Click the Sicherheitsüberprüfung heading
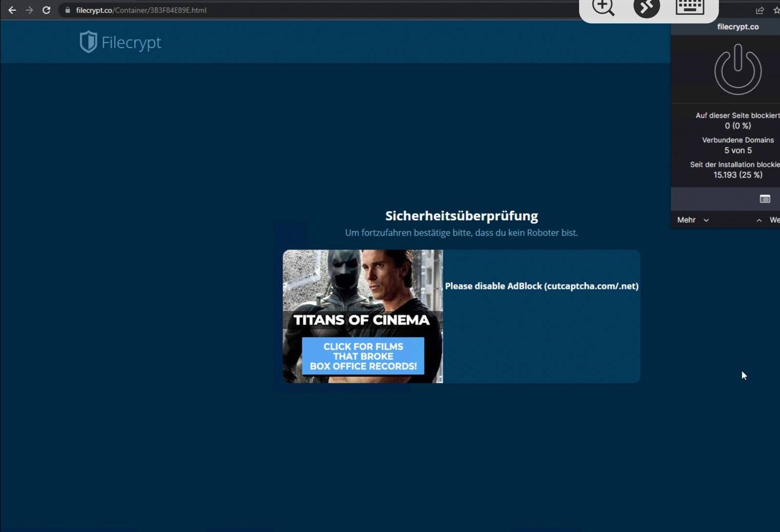The width and height of the screenshot is (780, 532). [x=461, y=216]
